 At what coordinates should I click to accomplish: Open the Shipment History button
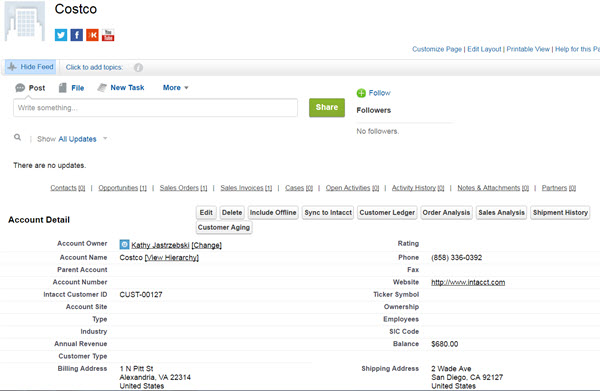coord(560,213)
